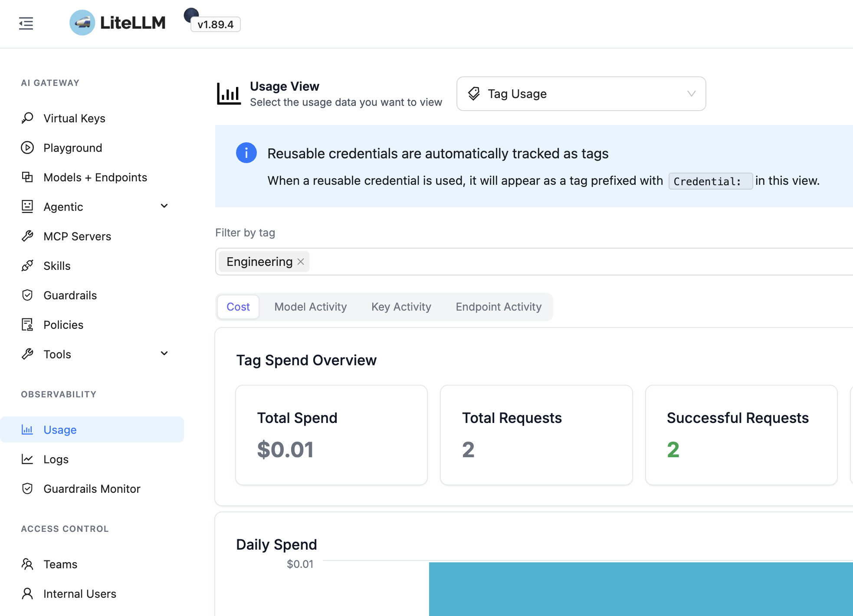The height and width of the screenshot is (616, 853).
Task: Remove the Engineering tag filter
Action: (x=301, y=262)
